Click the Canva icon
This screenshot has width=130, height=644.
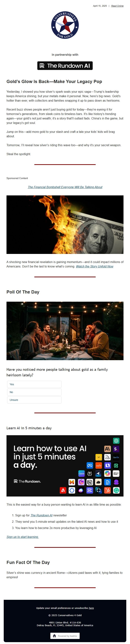click(x=82, y=473)
